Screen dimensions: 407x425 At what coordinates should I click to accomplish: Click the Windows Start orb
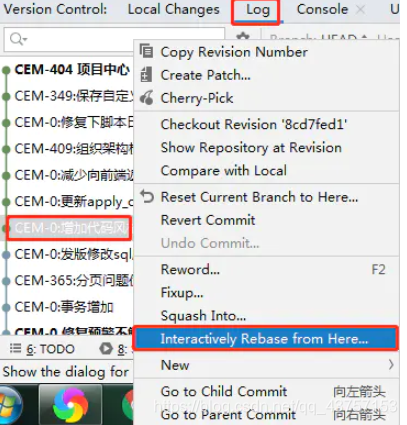[x=10, y=406]
